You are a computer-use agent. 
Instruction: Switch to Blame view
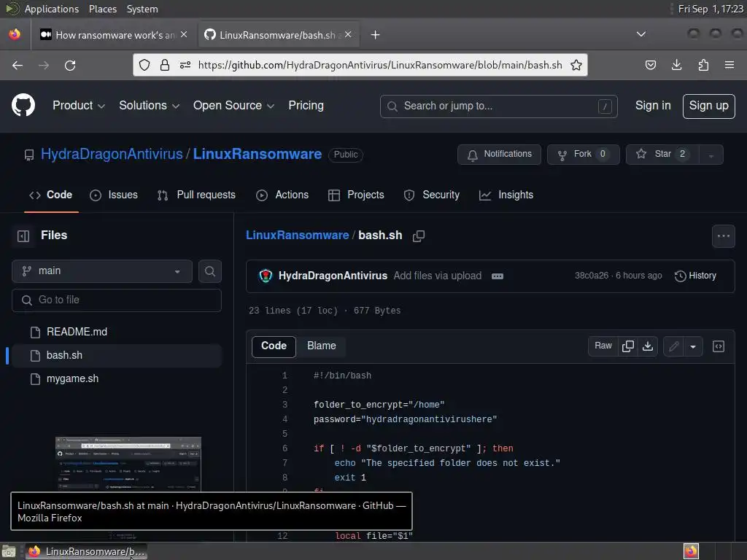point(322,346)
